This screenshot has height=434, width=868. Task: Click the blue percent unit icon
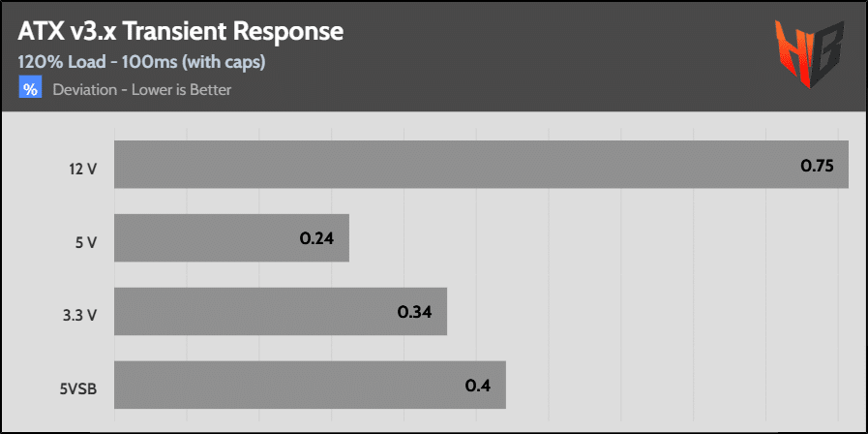30,89
